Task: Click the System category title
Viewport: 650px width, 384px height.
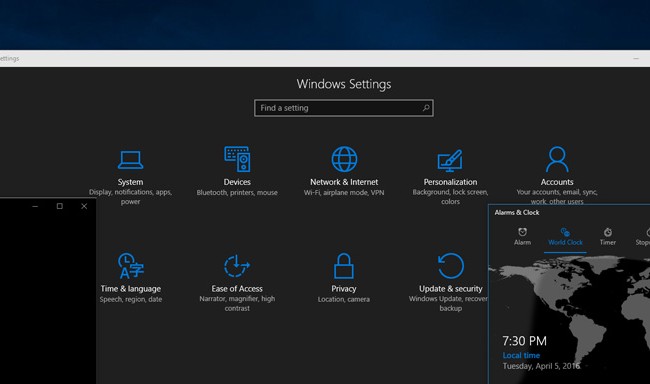Action: [x=130, y=182]
